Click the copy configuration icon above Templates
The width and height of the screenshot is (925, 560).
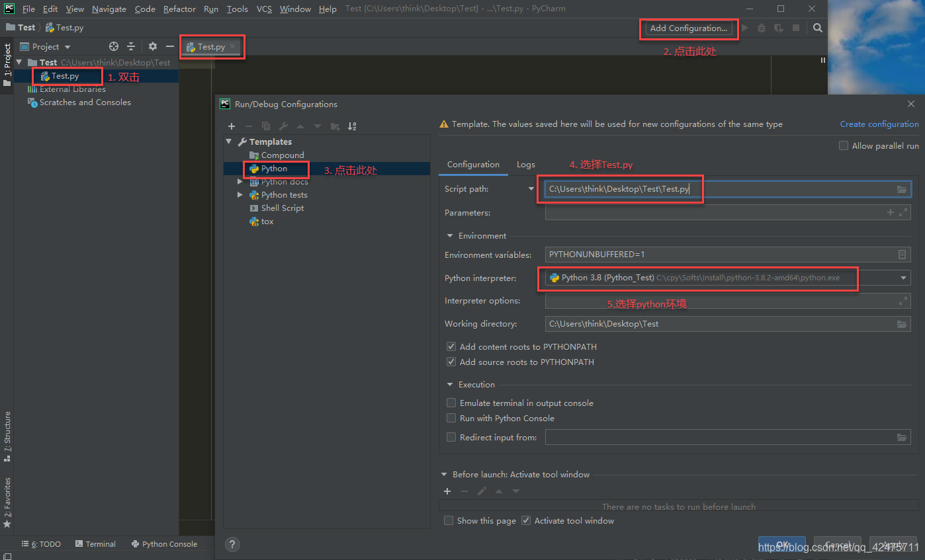pos(266,126)
